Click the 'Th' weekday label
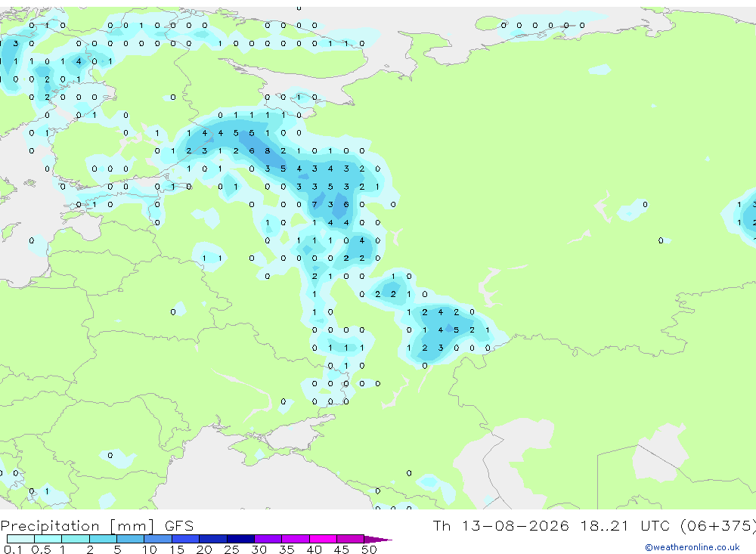756x554 pixels. click(442, 525)
